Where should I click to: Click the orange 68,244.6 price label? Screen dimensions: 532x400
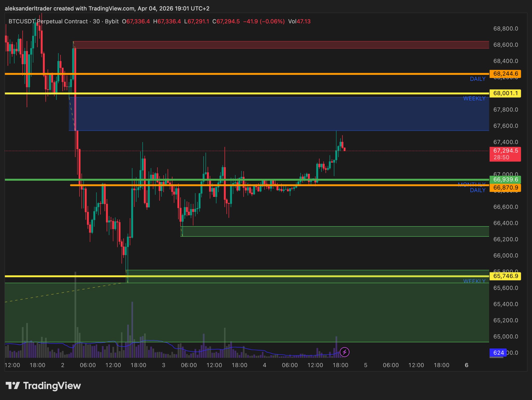click(x=505, y=74)
